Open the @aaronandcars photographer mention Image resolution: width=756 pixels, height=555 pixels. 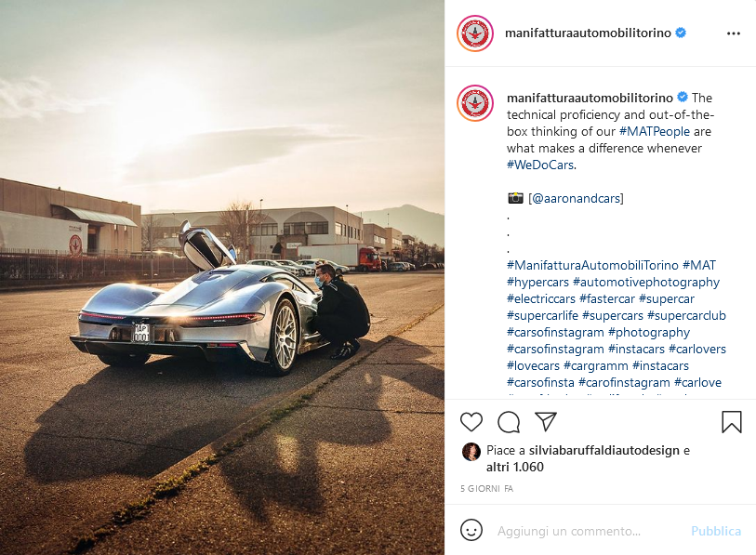576,198
